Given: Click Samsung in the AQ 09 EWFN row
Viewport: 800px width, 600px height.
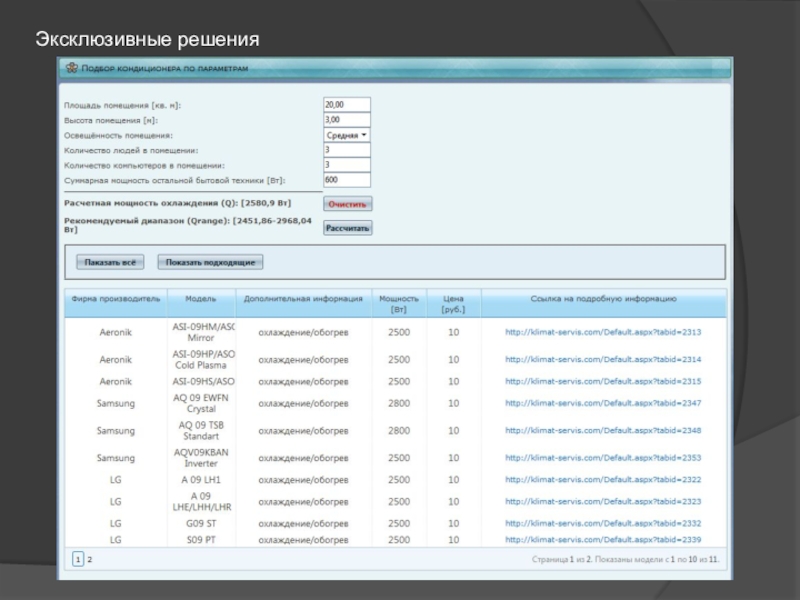Looking at the screenshot, I should click(x=116, y=403).
